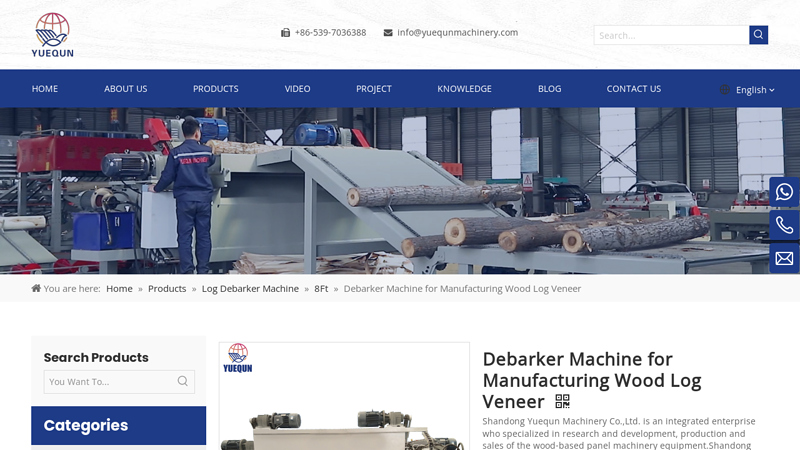The image size is (800, 450).
Task: Click the product image thumbnail with Yuequn watermark
Action: tap(344, 396)
